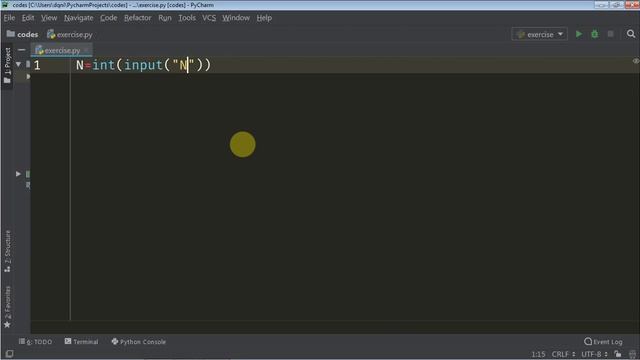
Task: Hide the project panel with the minus icon
Action: click(22, 50)
